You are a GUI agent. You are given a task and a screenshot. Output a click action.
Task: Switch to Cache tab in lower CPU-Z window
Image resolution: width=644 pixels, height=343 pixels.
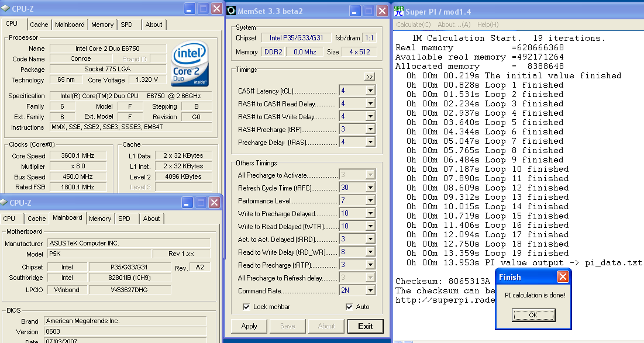click(x=36, y=219)
